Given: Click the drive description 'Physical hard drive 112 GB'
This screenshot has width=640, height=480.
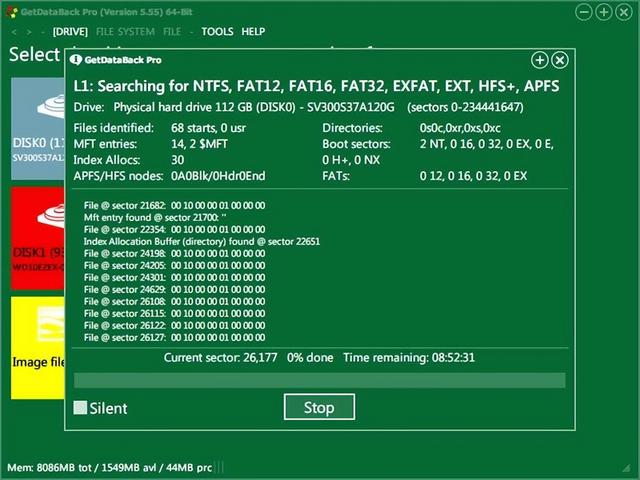Looking at the screenshot, I should coord(183,107).
